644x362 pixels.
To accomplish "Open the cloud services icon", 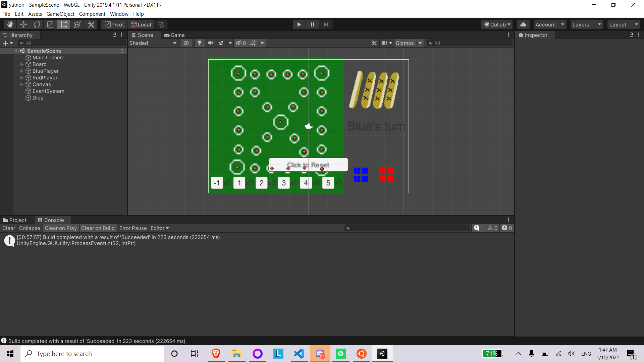I will coord(523,24).
